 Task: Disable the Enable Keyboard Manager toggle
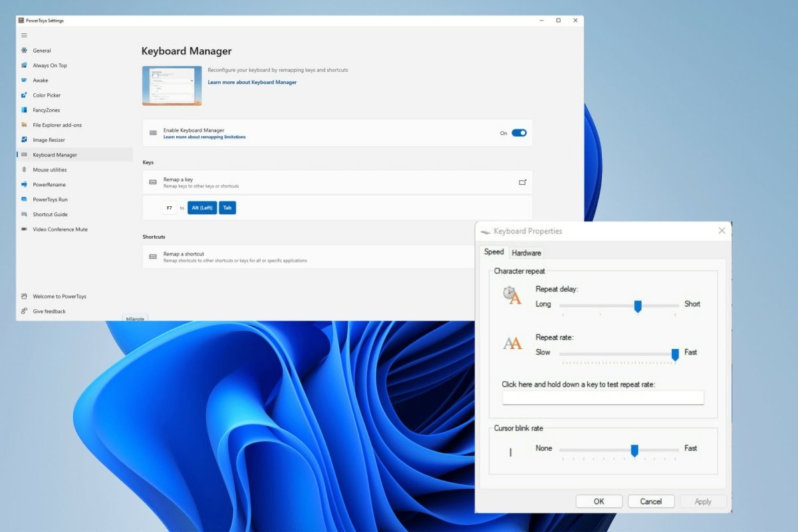[518, 132]
